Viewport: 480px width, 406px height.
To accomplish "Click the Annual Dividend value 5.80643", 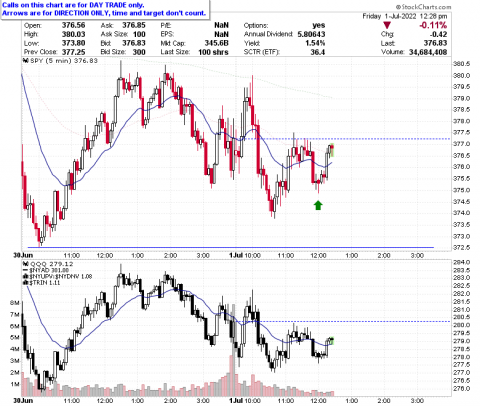I will [311, 34].
